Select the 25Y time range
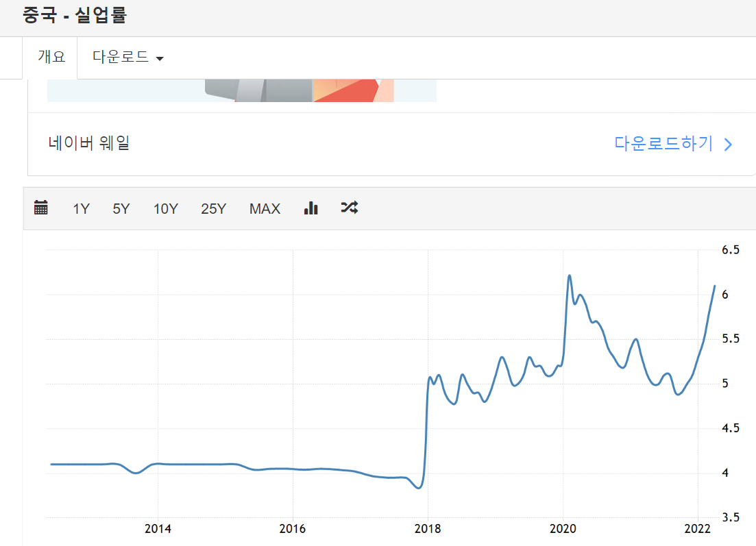This screenshot has width=756, height=546. [214, 209]
